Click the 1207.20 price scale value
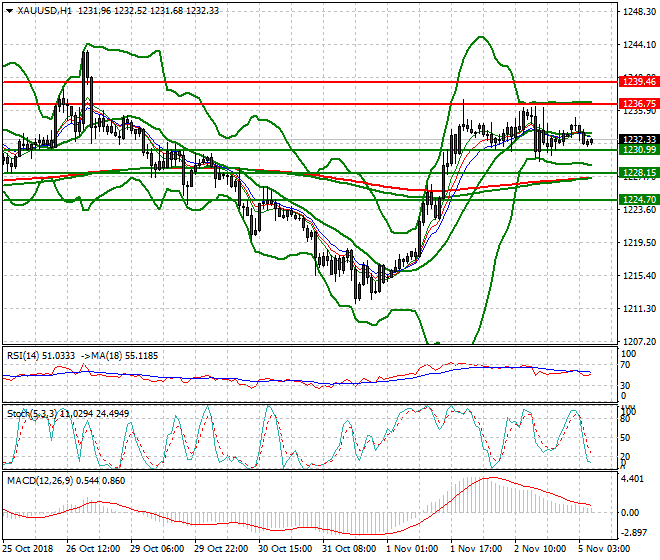The image size is (660, 560). click(x=639, y=341)
